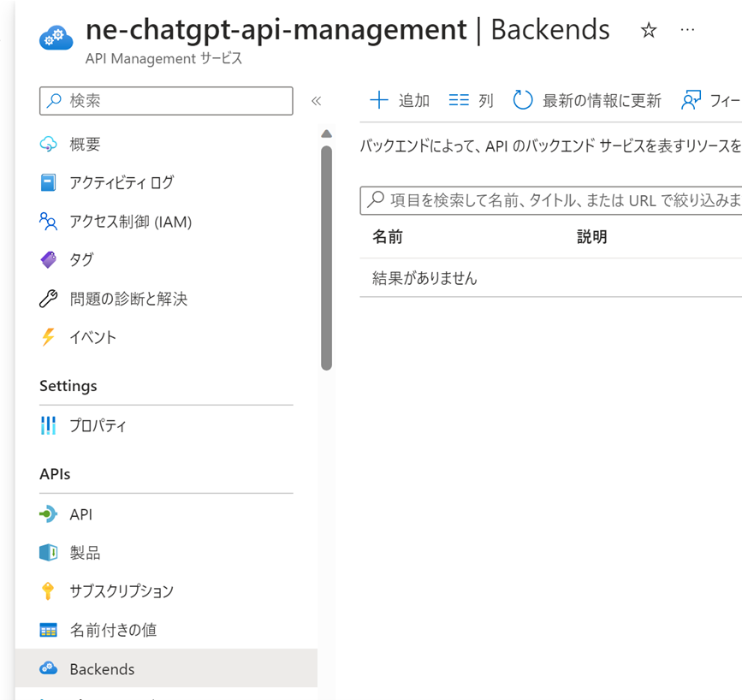This screenshot has height=700, width=742.
Task: Open 概要 overview page
Action: coord(85,144)
